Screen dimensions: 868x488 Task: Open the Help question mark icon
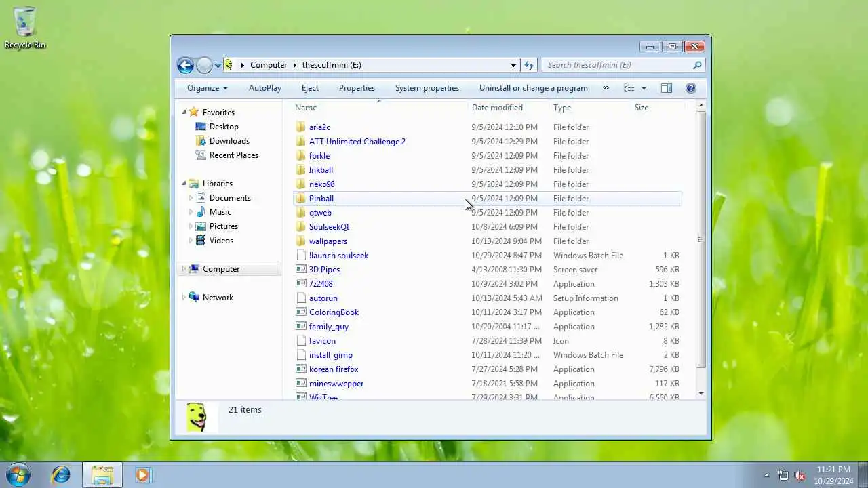click(x=691, y=88)
